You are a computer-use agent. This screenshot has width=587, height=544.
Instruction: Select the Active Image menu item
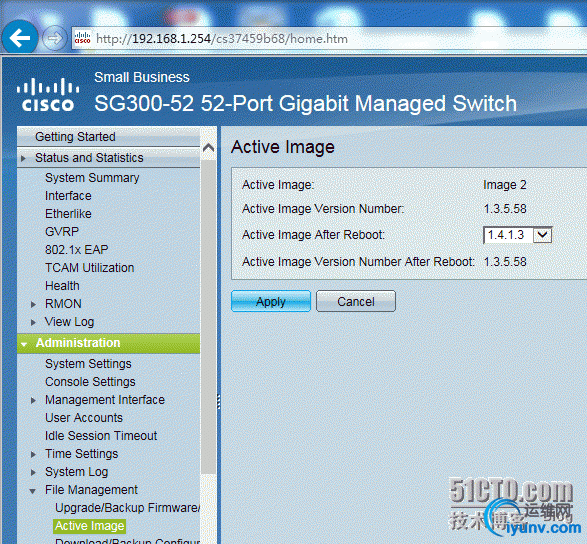click(x=89, y=526)
